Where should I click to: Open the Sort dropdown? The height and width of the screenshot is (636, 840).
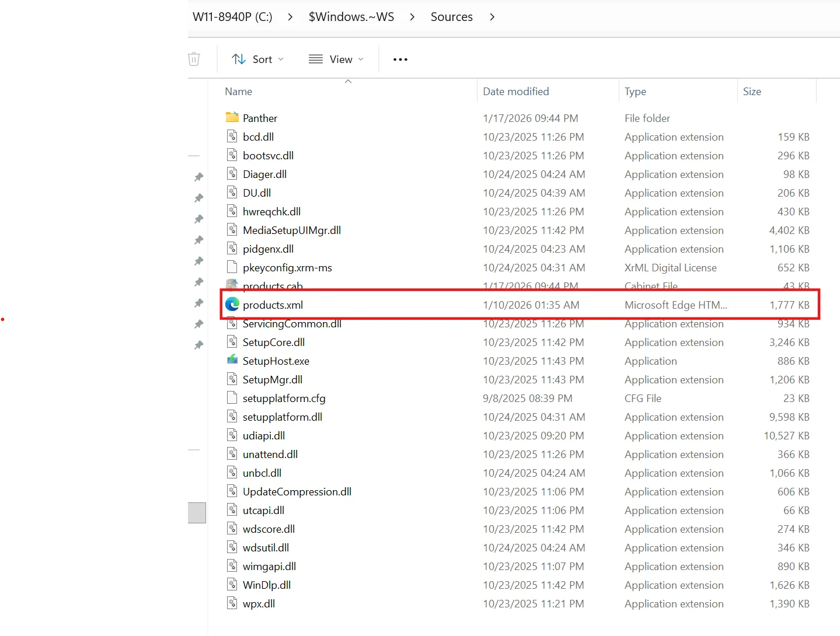[x=257, y=59]
